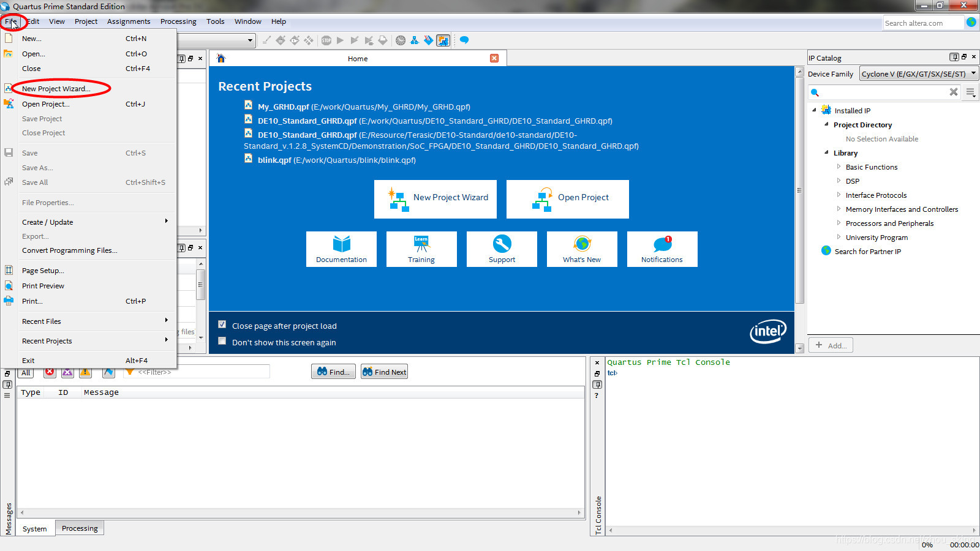The width and height of the screenshot is (980, 551).
Task: Click Find Next button
Action: point(384,372)
